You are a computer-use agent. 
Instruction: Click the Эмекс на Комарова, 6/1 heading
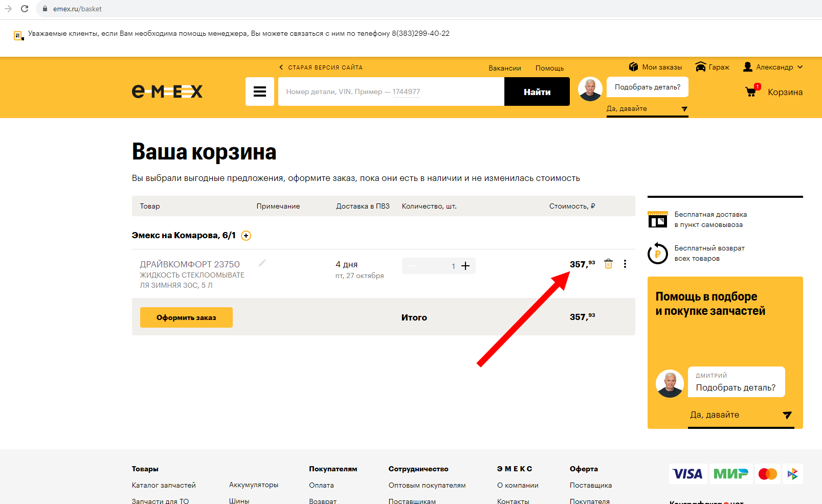pyautogui.click(x=184, y=235)
